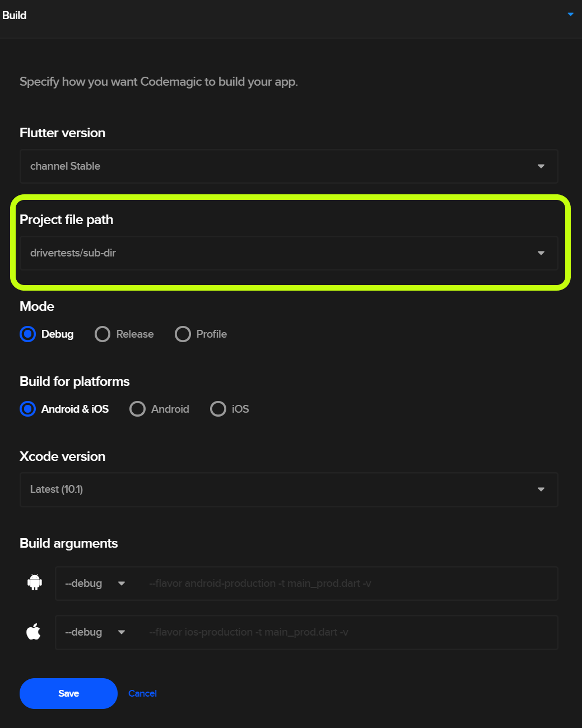This screenshot has height=728, width=582.
Task: Save the build settings
Action: (68, 693)
